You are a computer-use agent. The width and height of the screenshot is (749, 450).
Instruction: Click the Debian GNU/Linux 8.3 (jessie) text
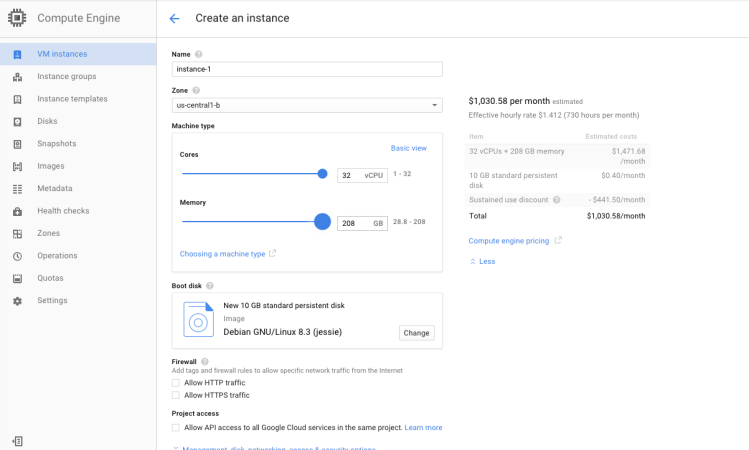283,332
